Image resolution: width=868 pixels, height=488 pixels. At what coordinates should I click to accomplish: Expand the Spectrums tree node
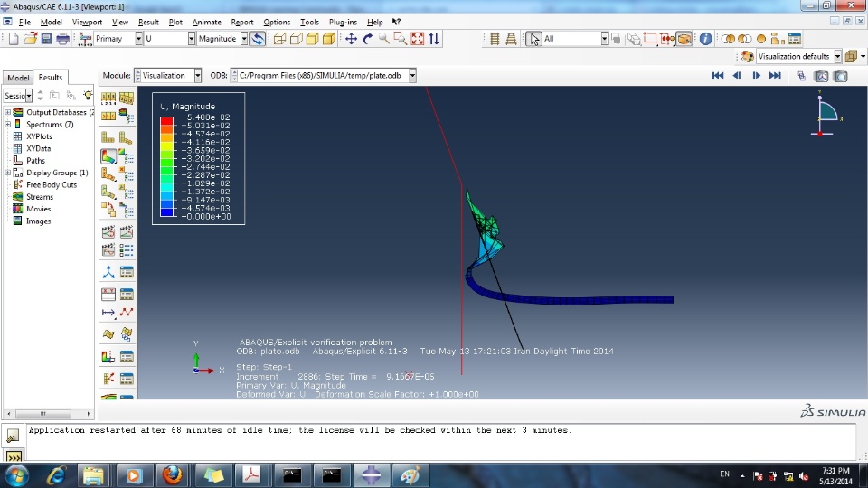click(8, 125)
